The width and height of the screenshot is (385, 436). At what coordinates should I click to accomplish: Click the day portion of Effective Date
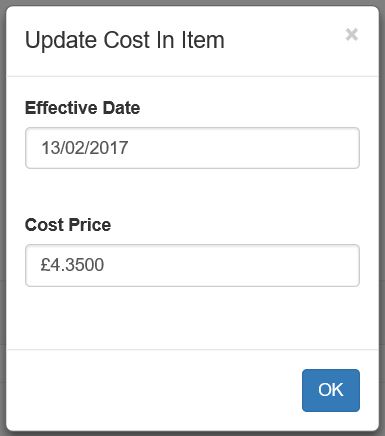50,148
